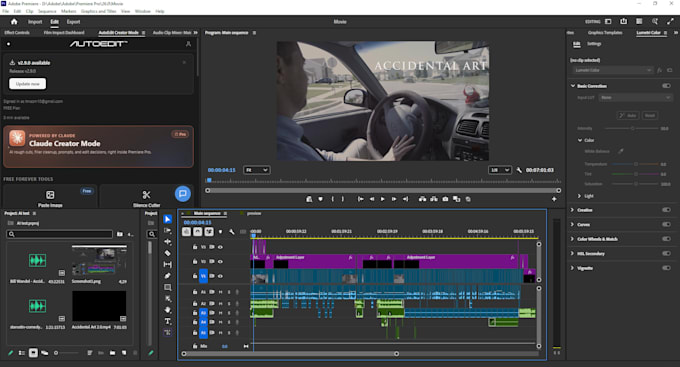The image size is (680, 367).
Task: Toggle lock on track A1
Action: (x=195, y=292)
